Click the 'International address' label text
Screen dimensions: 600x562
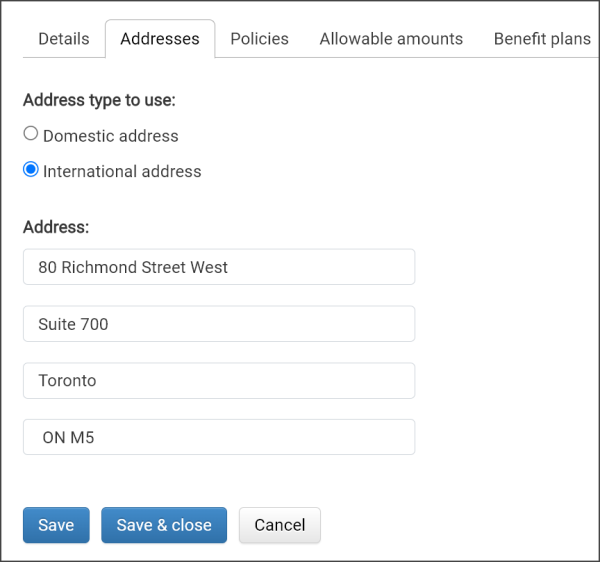(121, 172)
